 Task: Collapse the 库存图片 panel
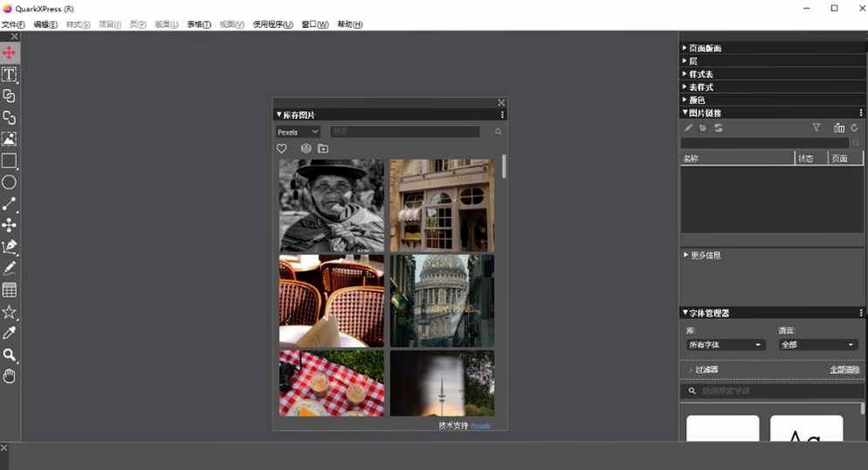(x=279, y=114)
